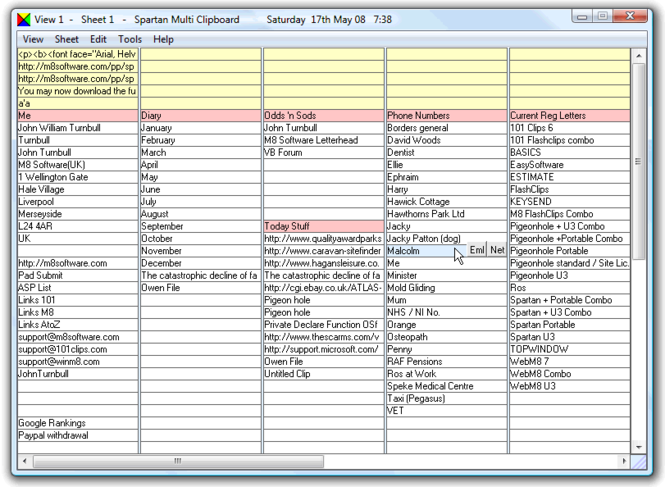665x487 pixels.
Task: Select the 'Phone Numbers' header
Action: click(447, 115)
